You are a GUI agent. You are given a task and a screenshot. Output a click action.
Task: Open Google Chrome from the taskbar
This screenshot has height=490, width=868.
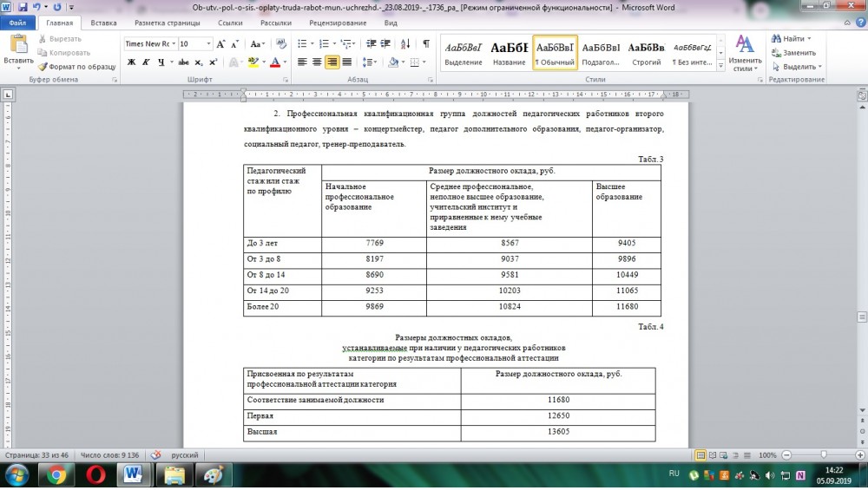tap(56, 474)
